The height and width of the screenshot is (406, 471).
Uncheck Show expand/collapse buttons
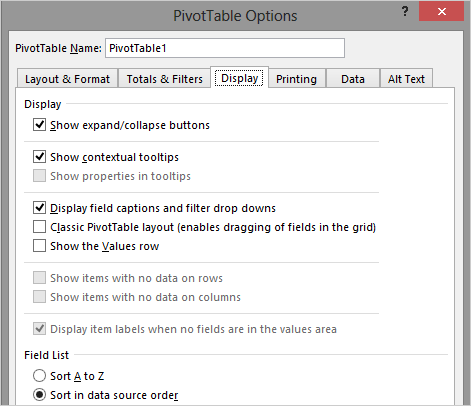point(39,125)
